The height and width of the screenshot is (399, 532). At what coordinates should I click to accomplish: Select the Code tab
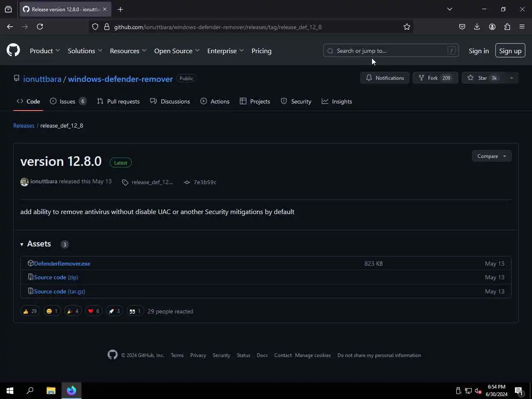click(28, 101)
